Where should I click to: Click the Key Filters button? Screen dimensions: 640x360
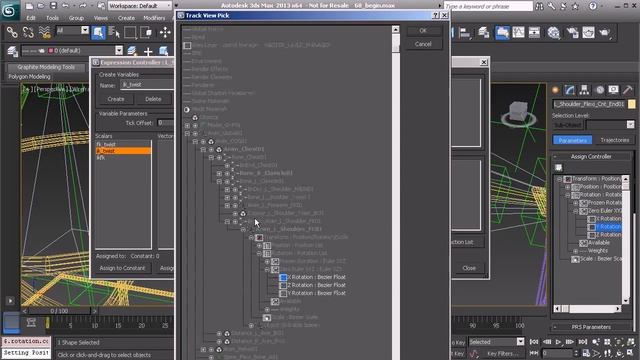pyautogui.click(x=502, y=353)
